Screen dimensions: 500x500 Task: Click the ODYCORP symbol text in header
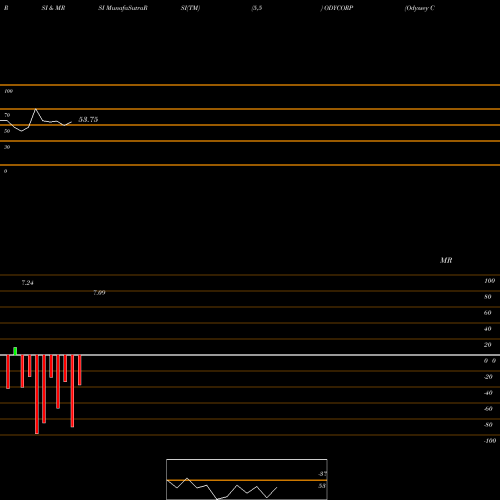point(338,8)
